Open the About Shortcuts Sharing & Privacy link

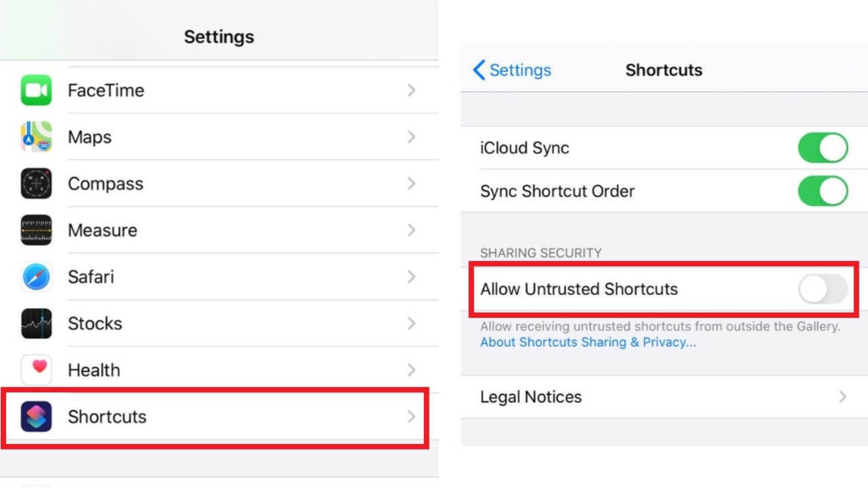click(x=588, y=342)
